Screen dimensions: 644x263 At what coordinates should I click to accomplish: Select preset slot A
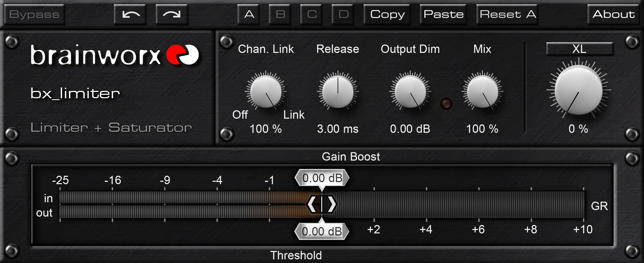click(x=249, y=14)
